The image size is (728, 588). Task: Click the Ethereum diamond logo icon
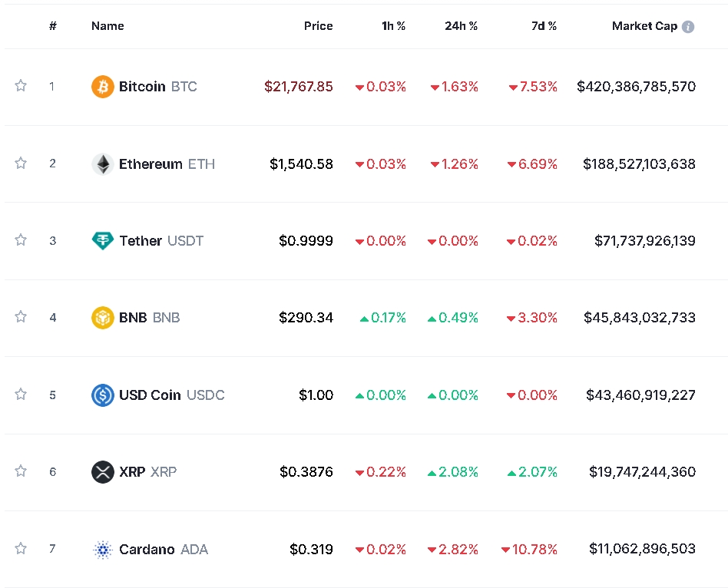pos(102,164)
